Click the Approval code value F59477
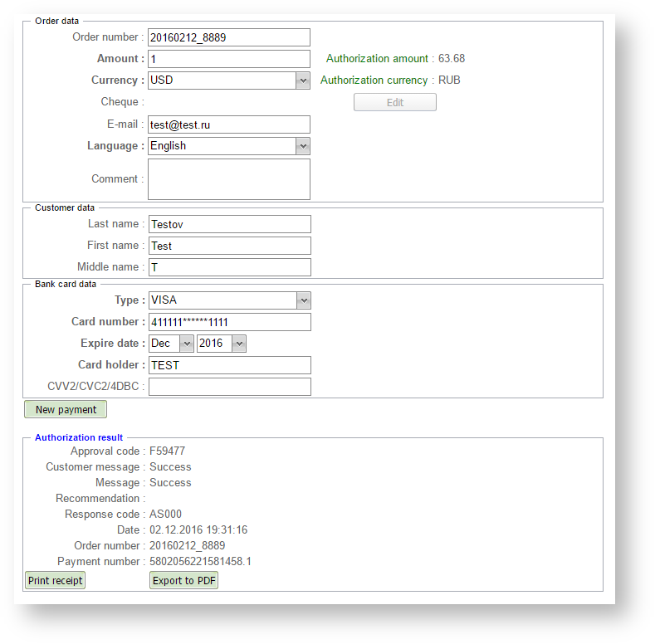 [x=167, y=451]
